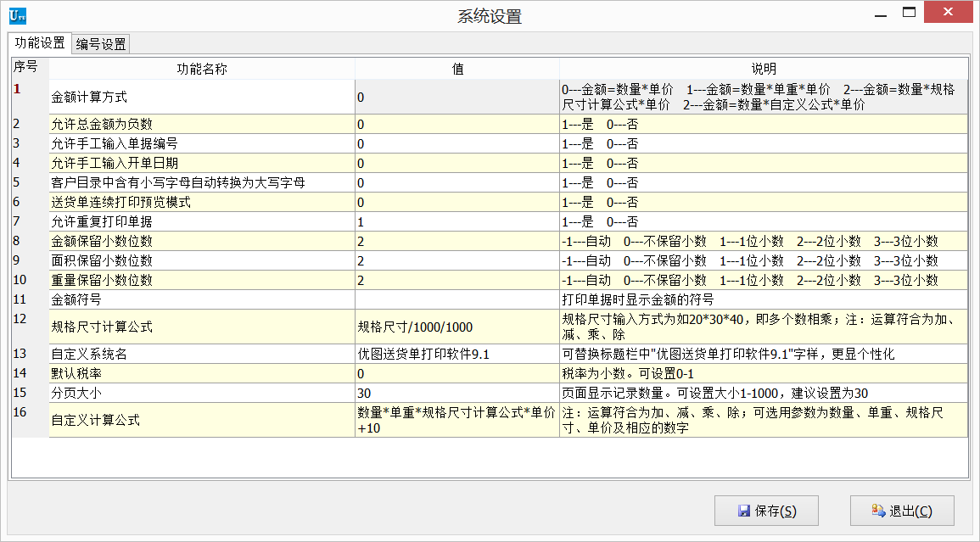Select the 分页大小 row name
Viewport: 980px width, 542px height.
[x=202, y=393]
